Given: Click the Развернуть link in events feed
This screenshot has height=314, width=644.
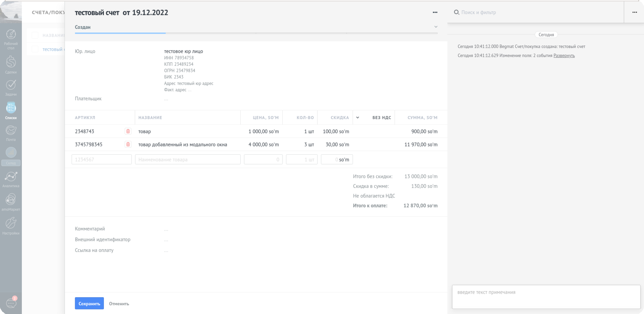Looking at the screenshot, I should tap(564, 56).
